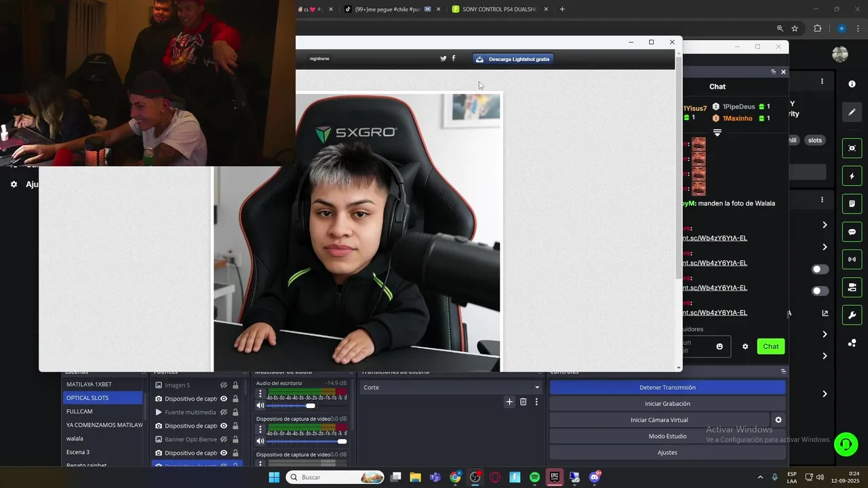Click Iniciar Cámara Virtual button
Viewport: 868px width, 488px height.
(659, 420)
